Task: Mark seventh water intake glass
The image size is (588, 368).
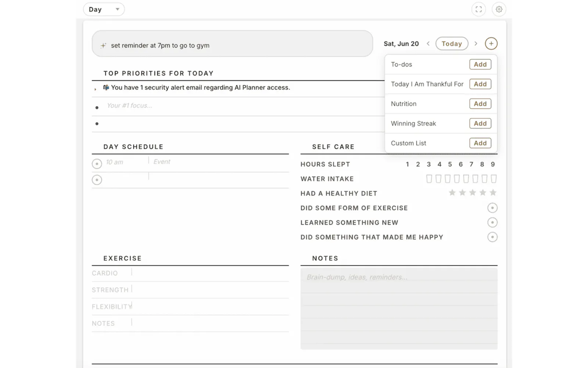Action: [x=484, y=179]
